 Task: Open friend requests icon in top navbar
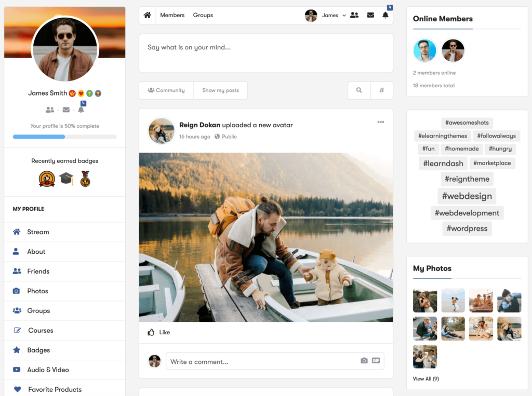click(354, 15)
